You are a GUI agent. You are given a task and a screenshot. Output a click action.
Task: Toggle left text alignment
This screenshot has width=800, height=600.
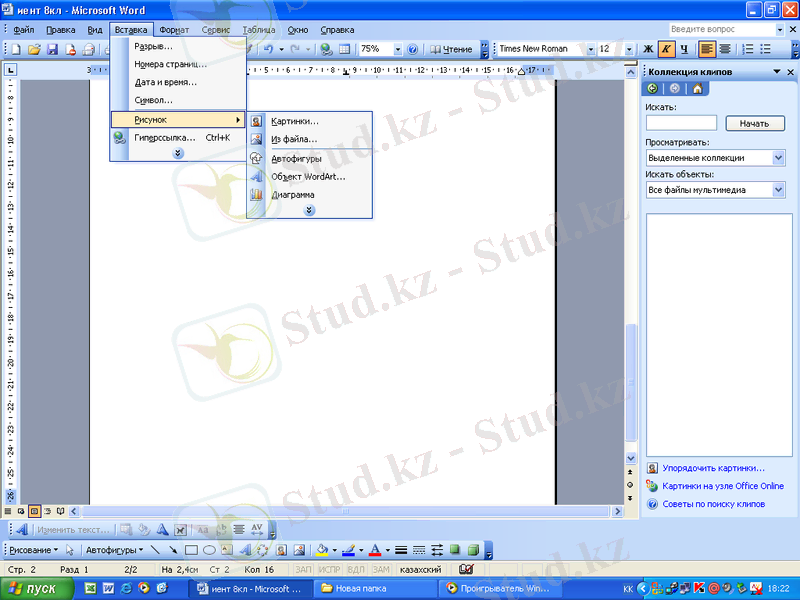(x=707, y=48)
